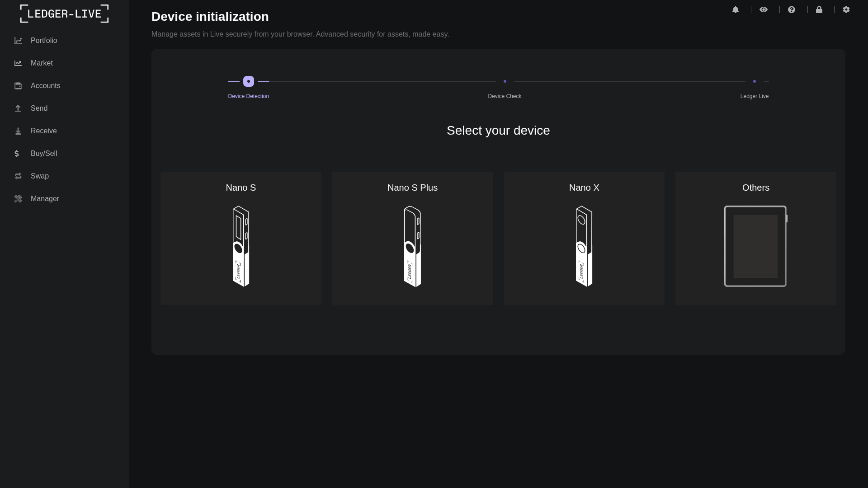Pick the Others device option
The height and width of the screenshot is (488, 868).
pyautogui.click(x=755, y=238)
